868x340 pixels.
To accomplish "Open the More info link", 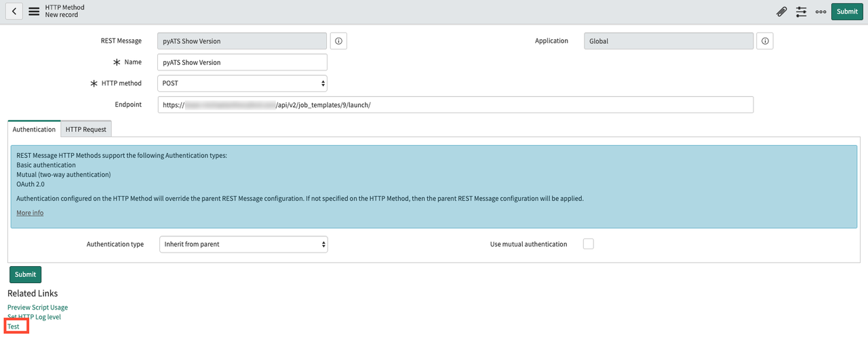I will [x=30, y=213].
